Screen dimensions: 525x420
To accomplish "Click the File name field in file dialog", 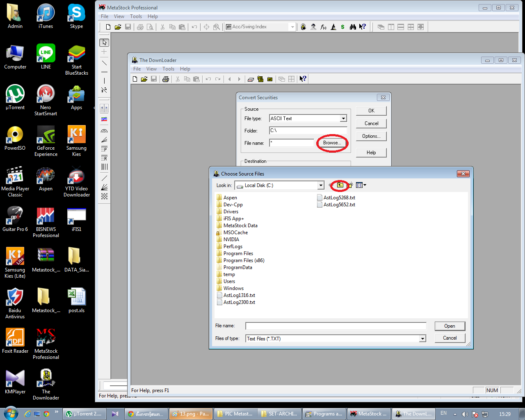I will pos(336,326).
